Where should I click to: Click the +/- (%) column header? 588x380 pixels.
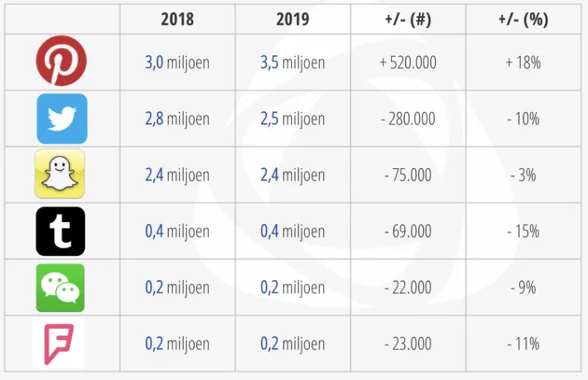(524, 19)
